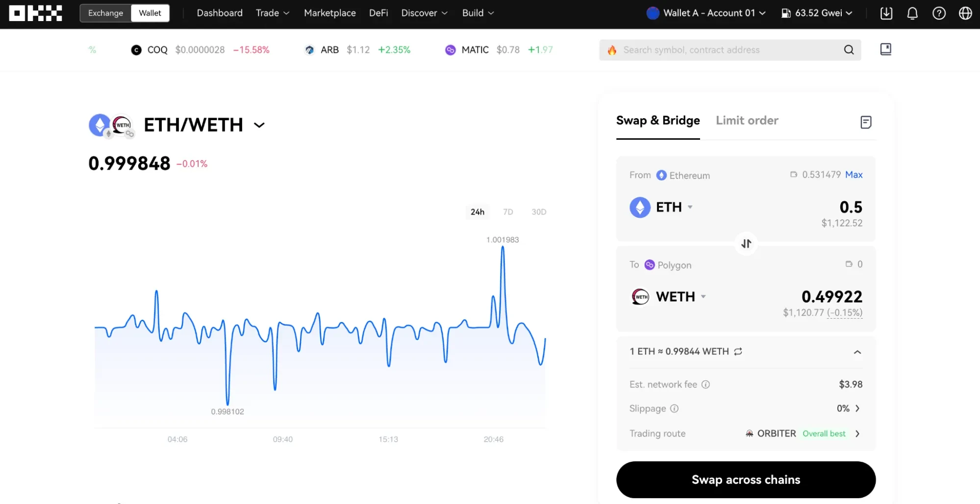
Task: Switch to the Limit order tab
Action: (747, 121)
